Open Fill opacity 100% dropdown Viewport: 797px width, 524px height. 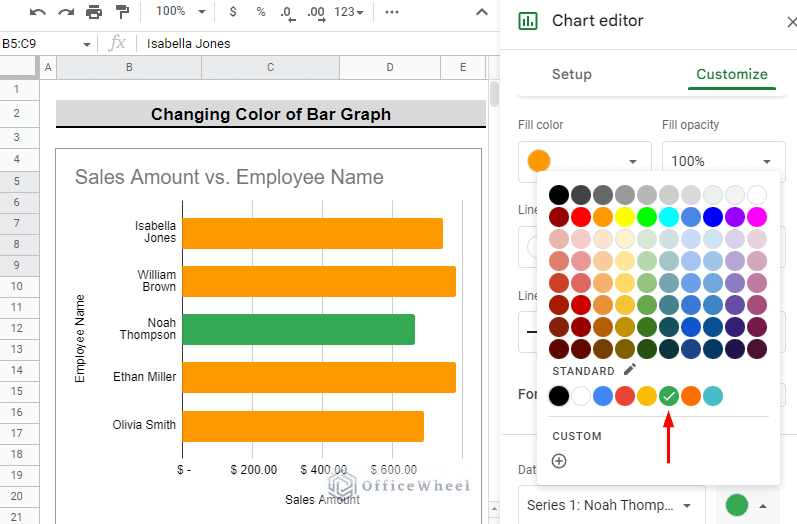723,162
